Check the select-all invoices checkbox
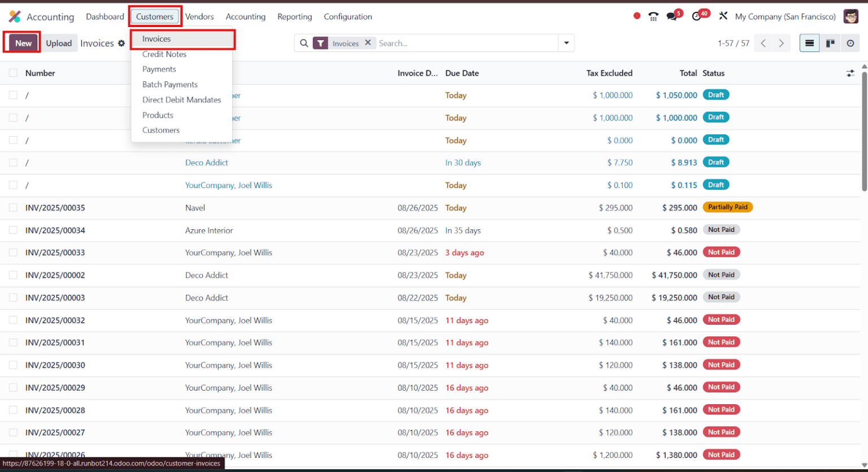868x472 pixels. pyautogui.click(x=13, y=73)
